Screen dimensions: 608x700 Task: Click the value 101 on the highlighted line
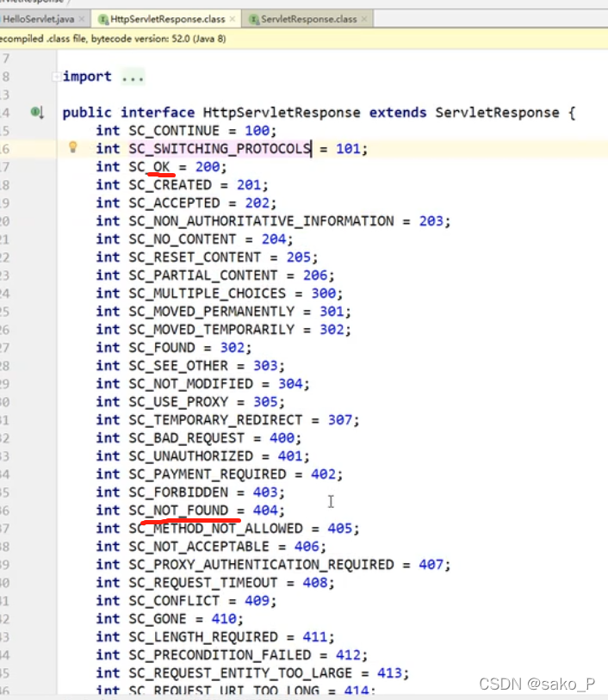(x=348, y=149)
